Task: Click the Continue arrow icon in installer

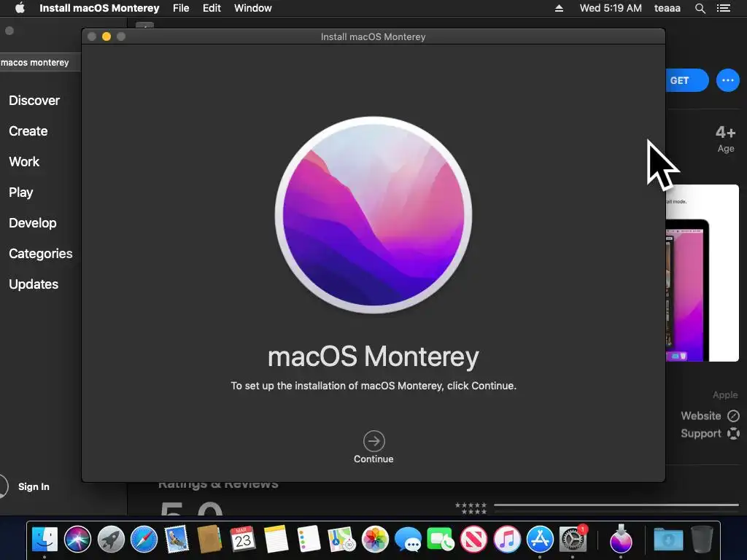Action: point(374,441)
